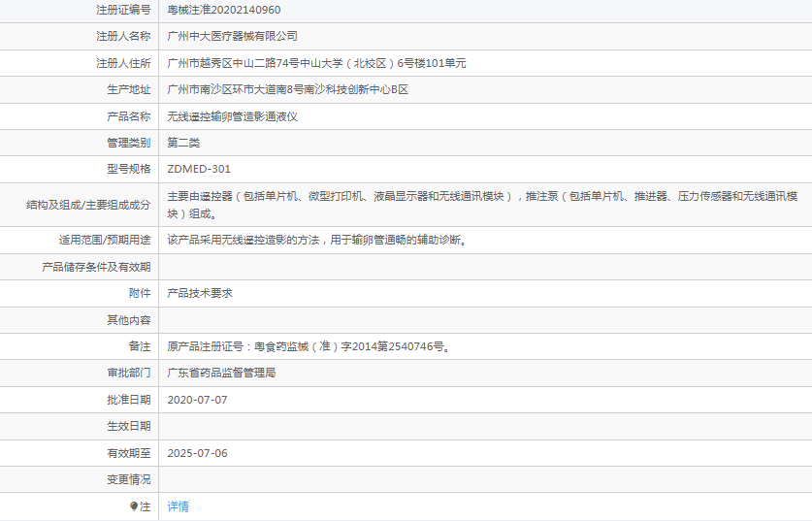Click the bulb icon beside 注 label
This screenshot has height=521, width=812.
(x=134, y=506)
